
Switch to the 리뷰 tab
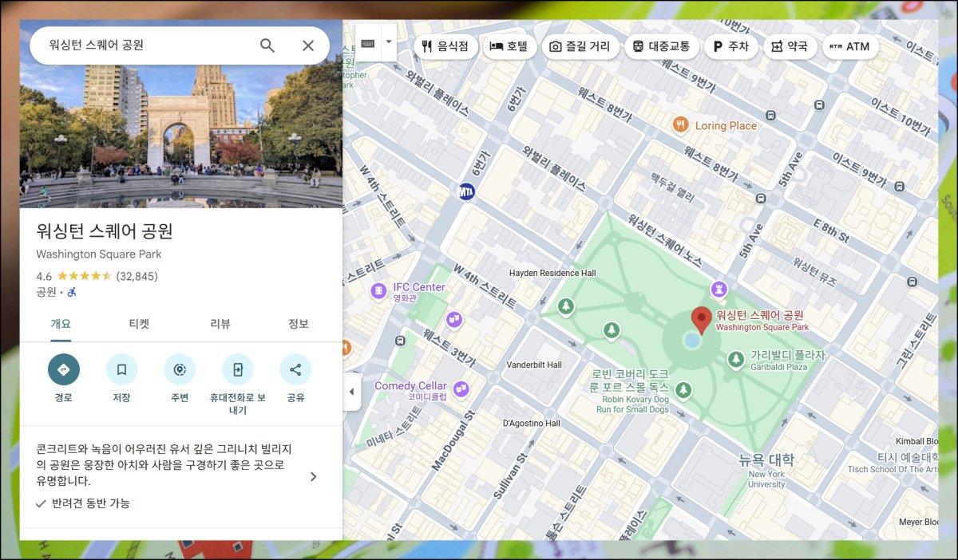click(220, 324)
